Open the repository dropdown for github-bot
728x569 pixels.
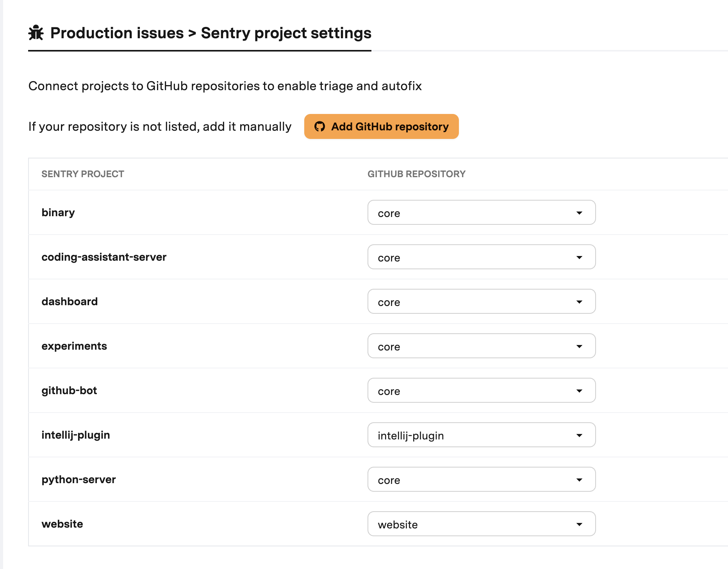click(x=482, y=390)
